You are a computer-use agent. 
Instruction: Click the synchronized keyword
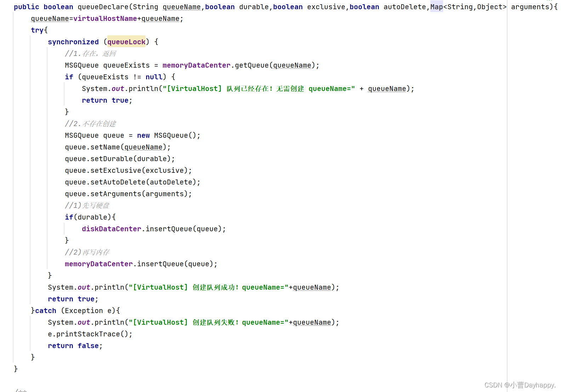coord(73,42)
